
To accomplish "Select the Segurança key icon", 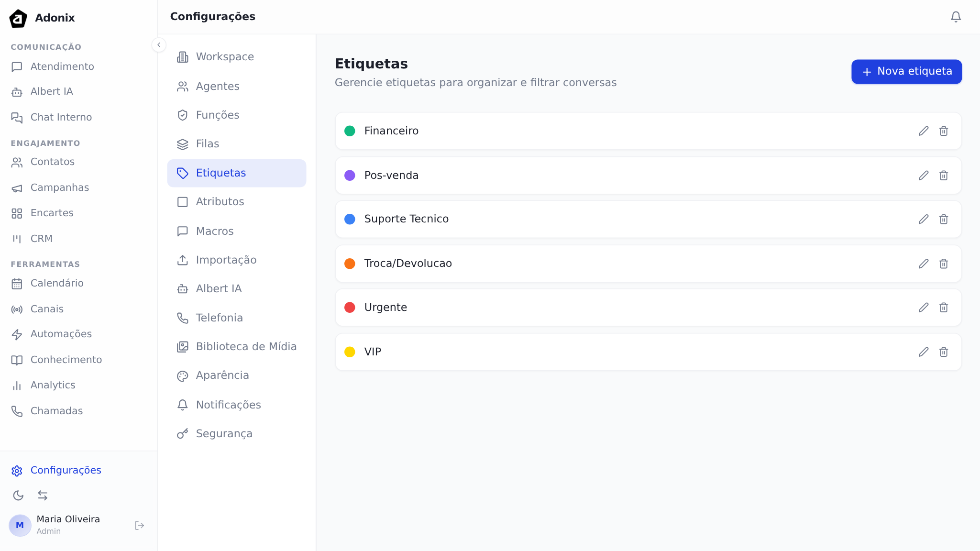I will [x=182, y=433].
